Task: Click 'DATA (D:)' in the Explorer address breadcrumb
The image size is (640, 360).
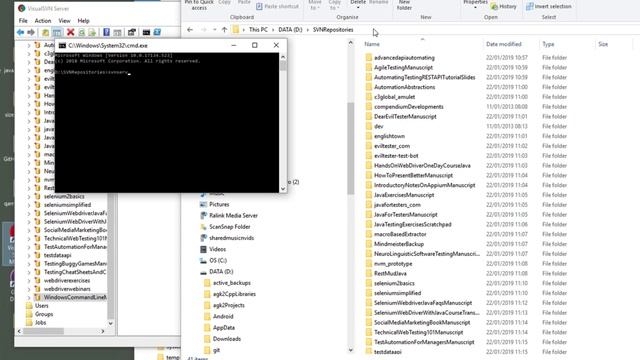Action: click(290, 30)
